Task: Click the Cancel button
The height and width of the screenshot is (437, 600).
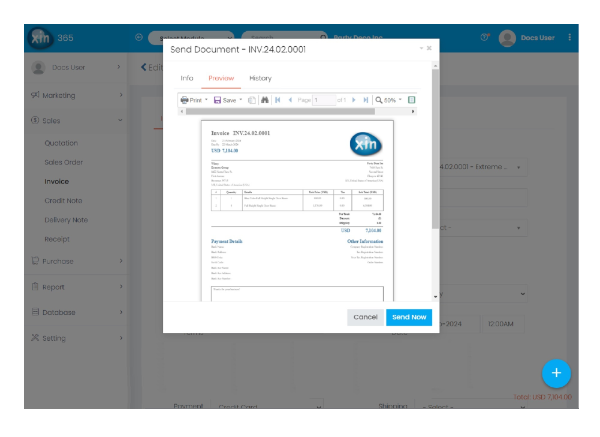Action: coord(365,317)
